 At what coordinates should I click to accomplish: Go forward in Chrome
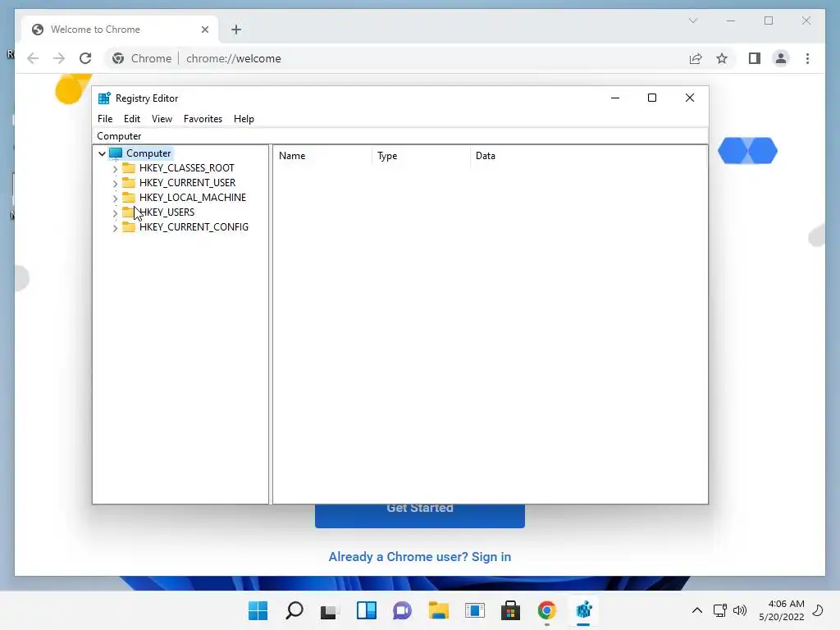(x=59, y=58)
